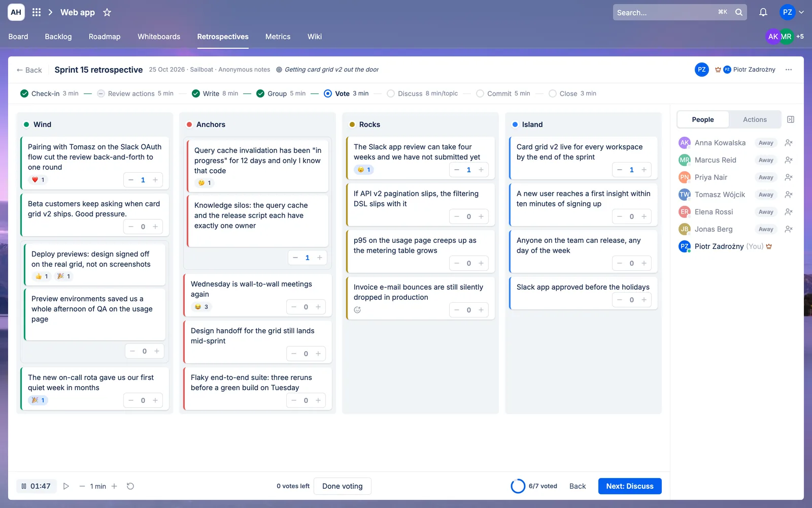
Task: Open the apps grid launcher icon
Action: [x=37, y=12]
